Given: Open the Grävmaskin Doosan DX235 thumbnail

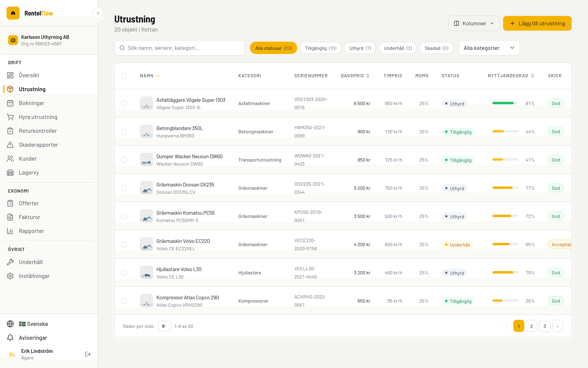Looking at the screenshot, I should click(x=147, y=188).
